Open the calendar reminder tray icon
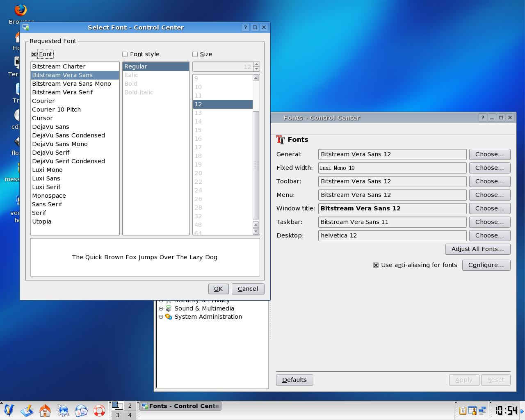This screenshot has height=420, width=525. click(x=472, y=410)
